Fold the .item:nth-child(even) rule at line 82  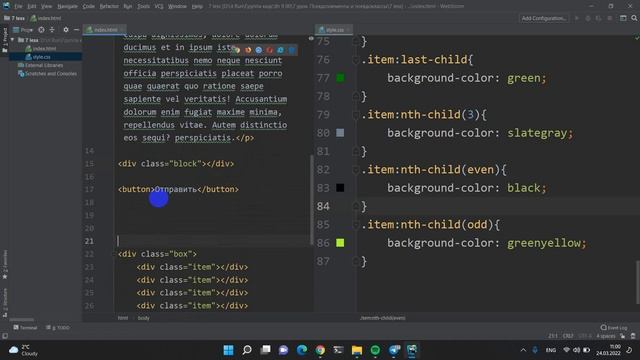pyautogui.click(x=356, y=170)
